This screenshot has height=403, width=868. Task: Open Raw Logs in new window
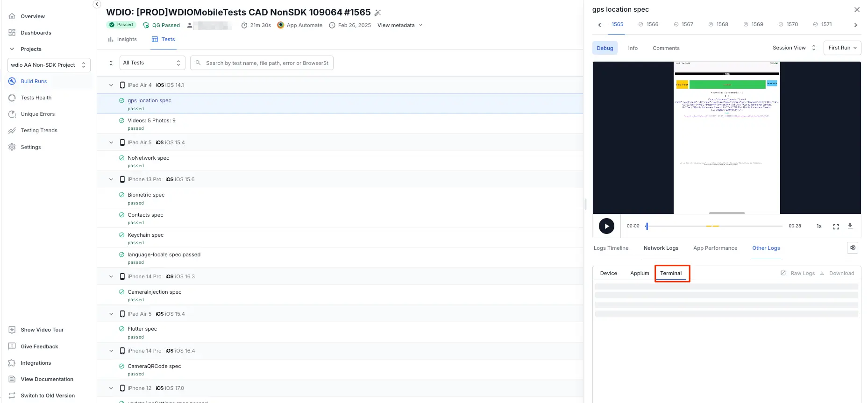[798, 273]
